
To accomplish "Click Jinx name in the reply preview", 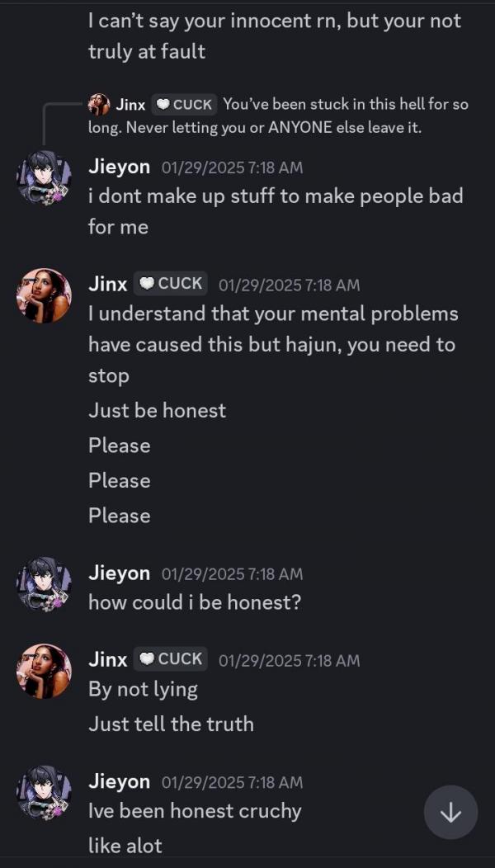I will 130,104.
